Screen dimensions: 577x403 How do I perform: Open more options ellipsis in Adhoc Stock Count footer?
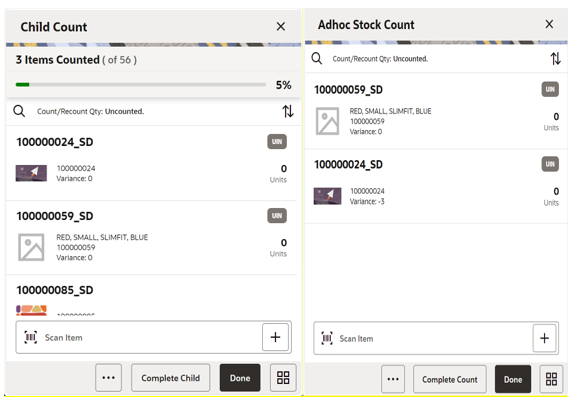393,379
